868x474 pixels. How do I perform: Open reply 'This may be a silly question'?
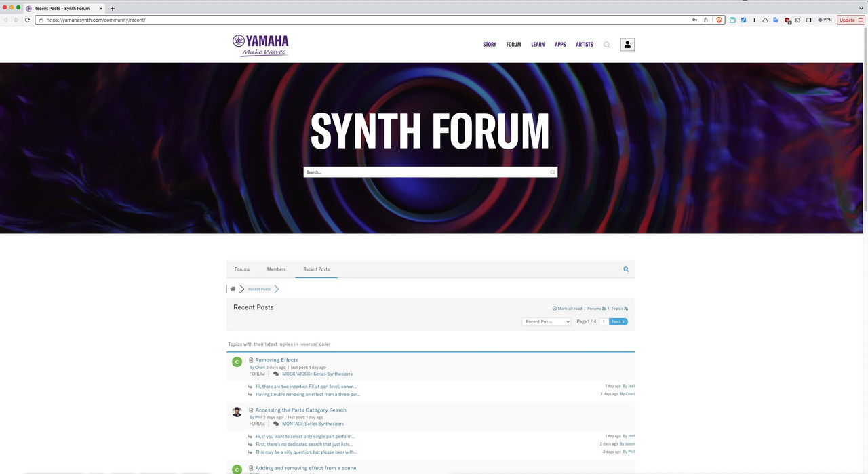tap(307, 452)
